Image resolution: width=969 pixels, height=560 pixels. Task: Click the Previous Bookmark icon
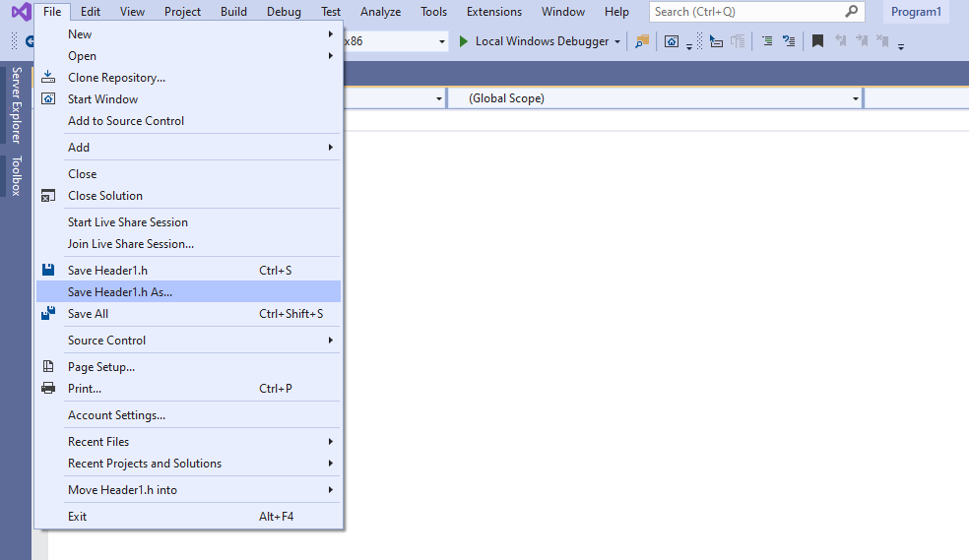(x=840, y=41)
